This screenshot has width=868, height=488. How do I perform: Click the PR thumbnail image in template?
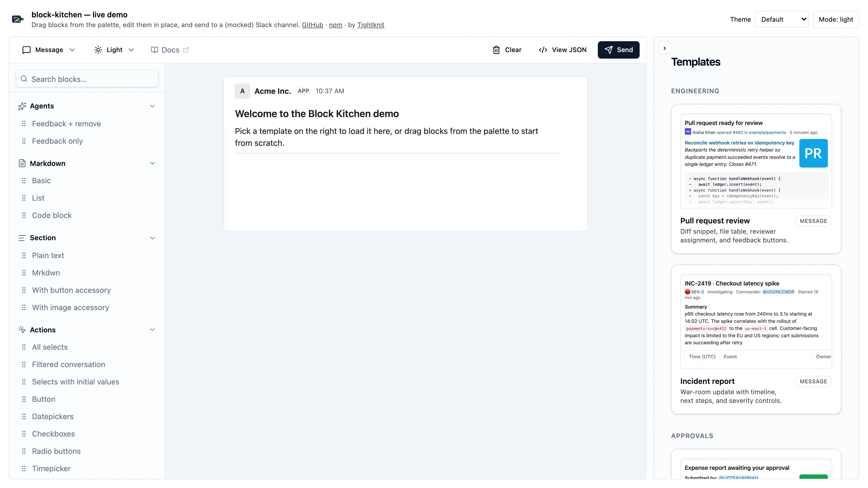813,153
